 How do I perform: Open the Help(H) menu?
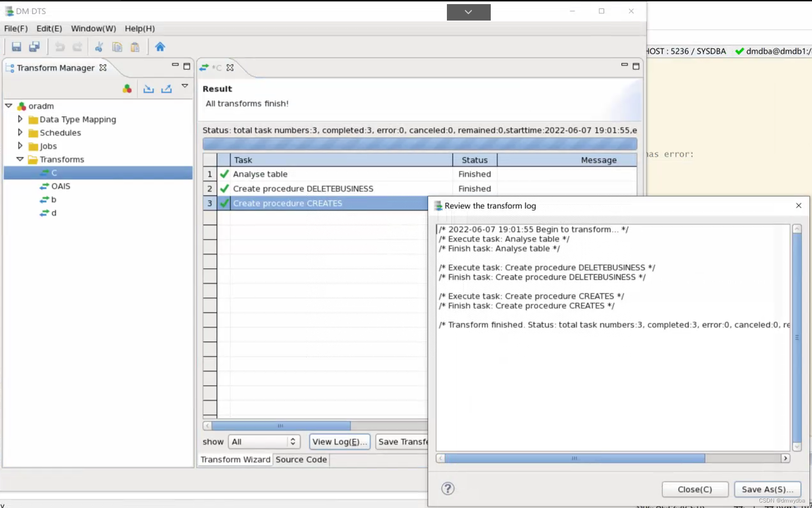(x=140, y=28)
